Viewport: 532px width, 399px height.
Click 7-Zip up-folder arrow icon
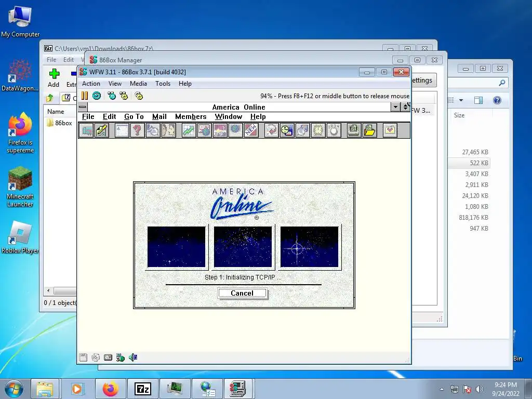(49, 98)
